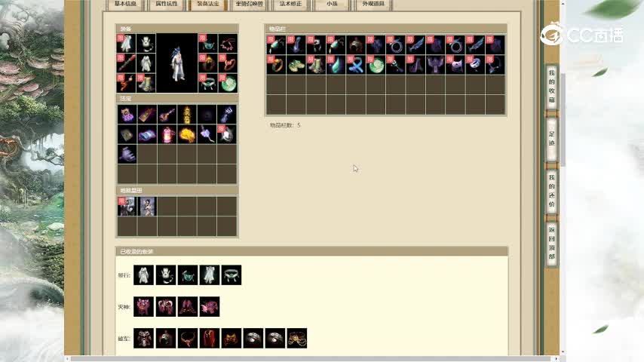Inspect the green jade orb in equipment panel

click(x=228, y=83)
